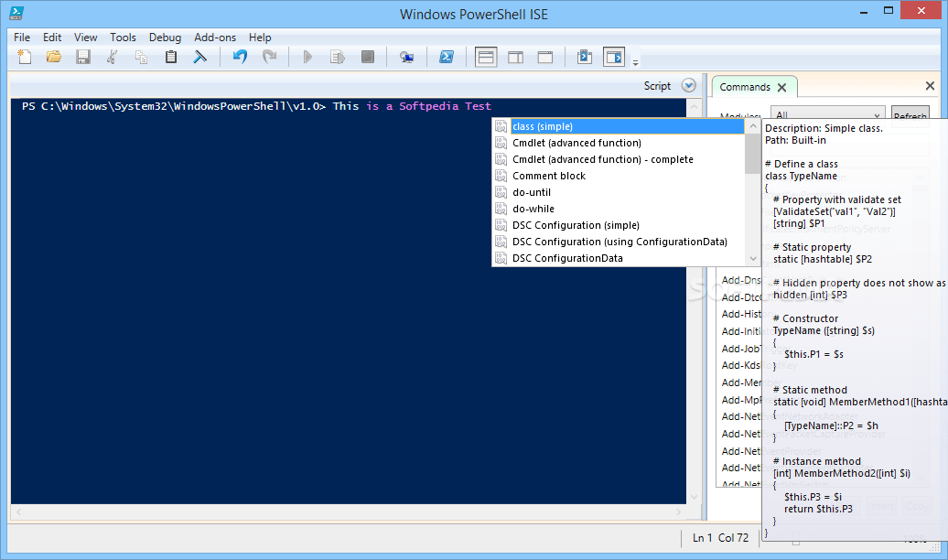Click the snippet list scrollbar thumb

point(753,154)
